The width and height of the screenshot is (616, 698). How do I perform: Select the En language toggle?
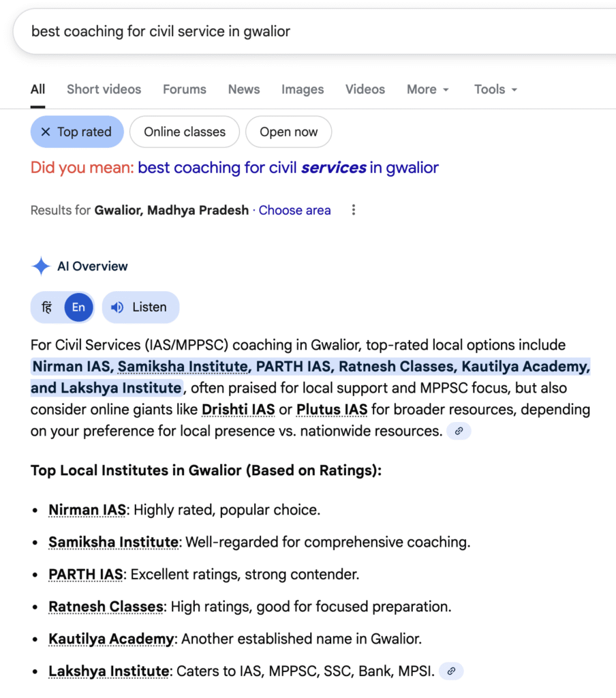78,307
